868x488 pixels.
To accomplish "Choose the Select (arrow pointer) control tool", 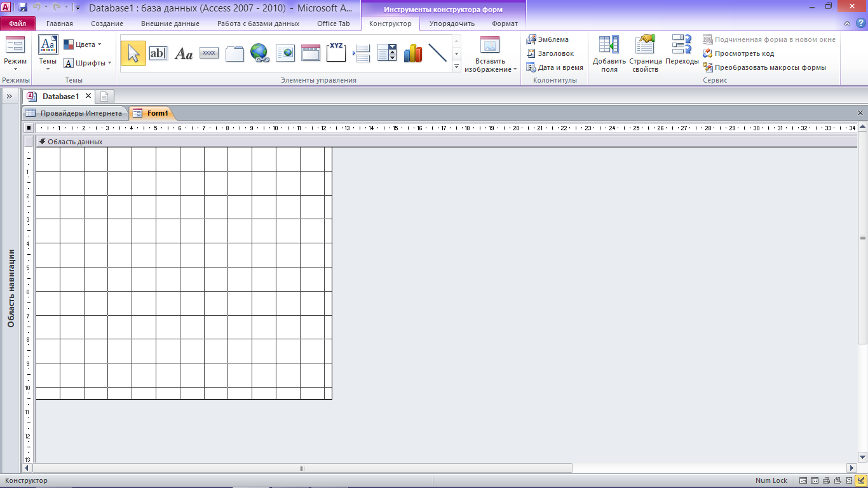I will tap(133, 53).
